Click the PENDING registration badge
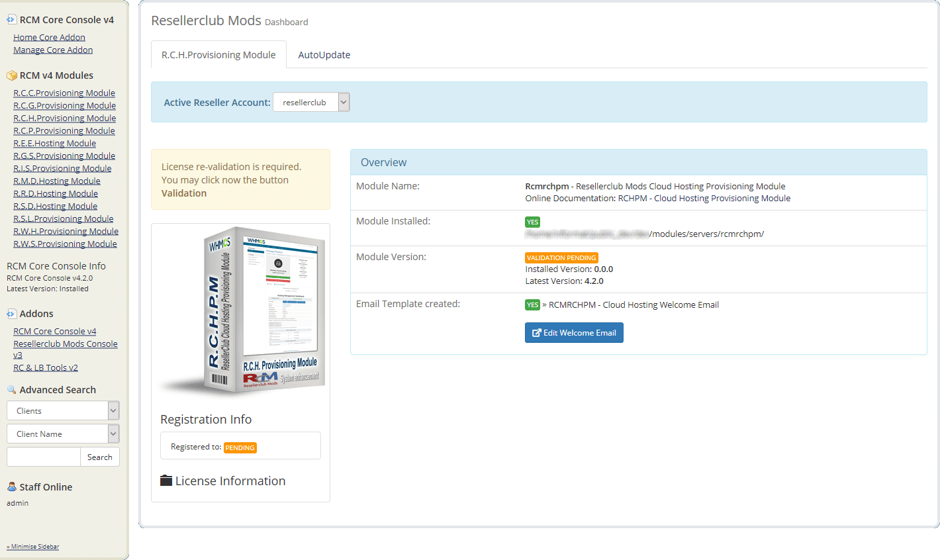The image size is (940, 560). pyautogui.click(x=240, y=447)
